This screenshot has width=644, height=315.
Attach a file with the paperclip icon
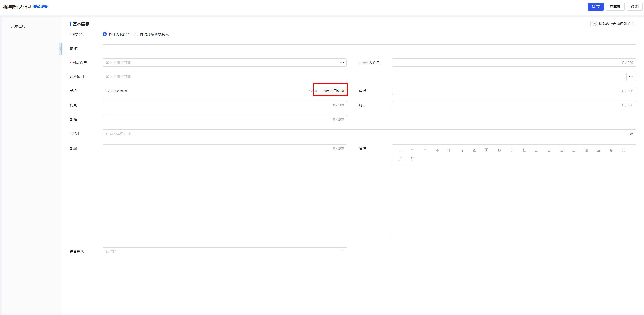pos(611,150)
